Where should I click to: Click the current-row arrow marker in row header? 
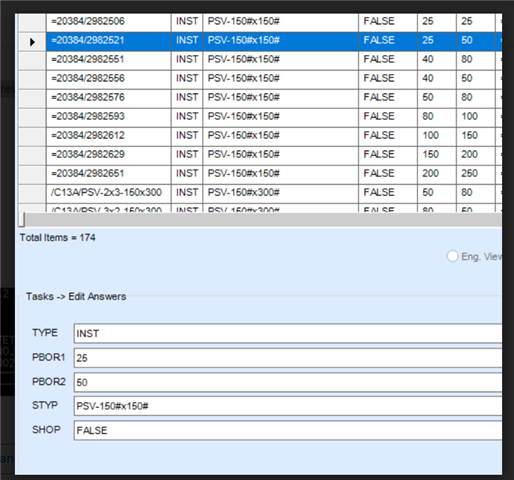32,42
